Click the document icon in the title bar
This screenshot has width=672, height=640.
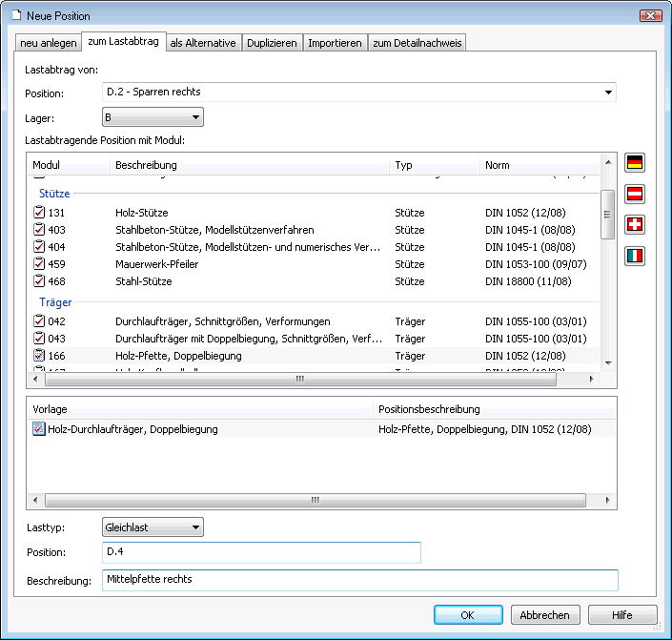point(16,15)
